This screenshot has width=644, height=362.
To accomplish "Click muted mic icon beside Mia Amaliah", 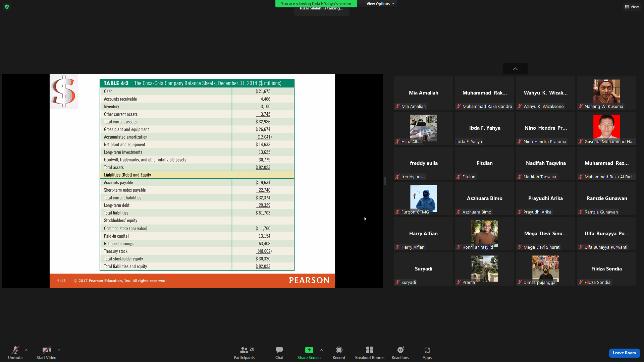I will (x=397, y=107).
